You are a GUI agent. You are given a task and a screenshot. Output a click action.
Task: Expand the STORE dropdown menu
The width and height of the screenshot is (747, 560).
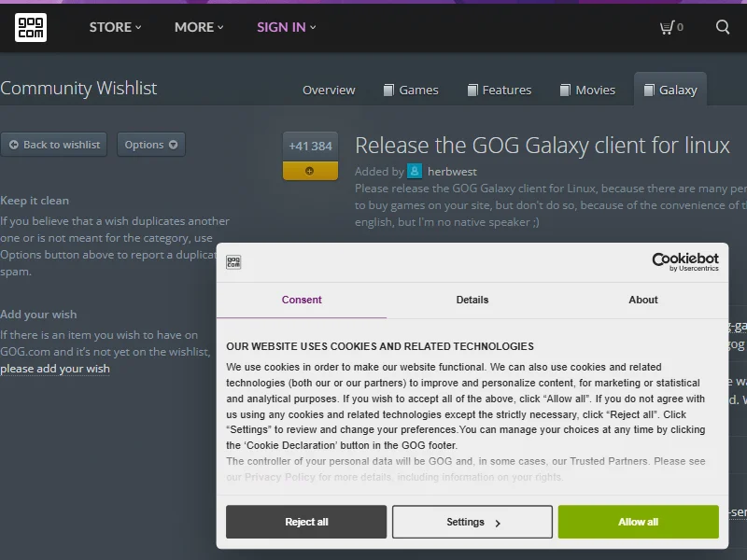[115, 27]
